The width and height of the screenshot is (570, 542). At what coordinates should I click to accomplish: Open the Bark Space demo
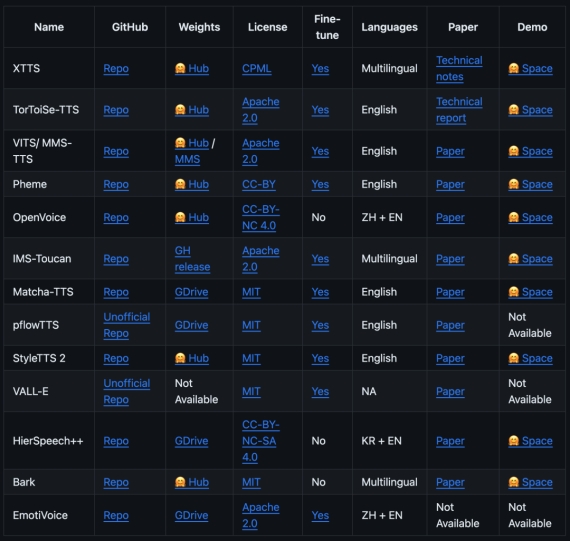click(x=530, y=482)
